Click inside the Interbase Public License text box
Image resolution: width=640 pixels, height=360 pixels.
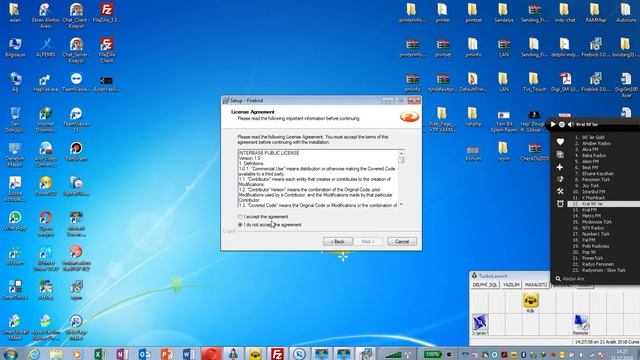pyautogui.click(x=318, y=179)
